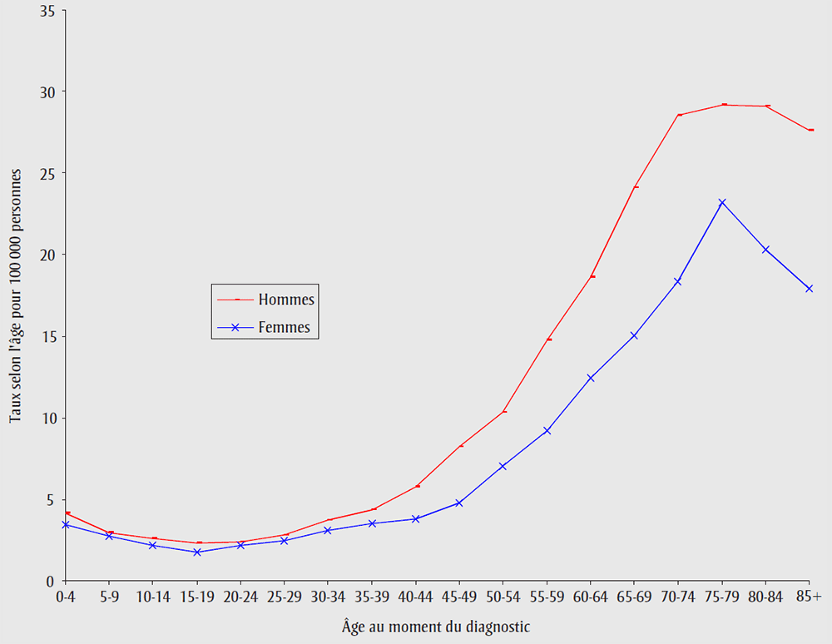
Task: Select the Hommes data point at 70-74
Action: (x=679, y=115)
